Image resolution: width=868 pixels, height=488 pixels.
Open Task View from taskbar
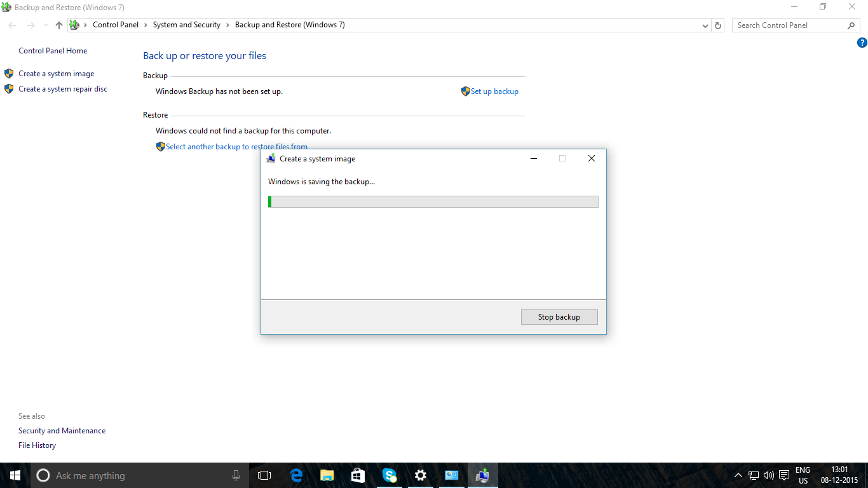[x=264, y=475]
